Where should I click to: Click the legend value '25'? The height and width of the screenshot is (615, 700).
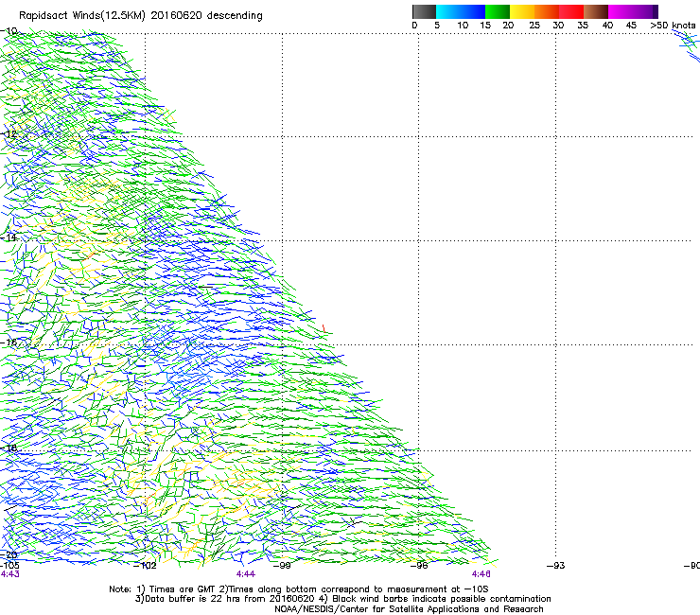click(x=534, y=26)
